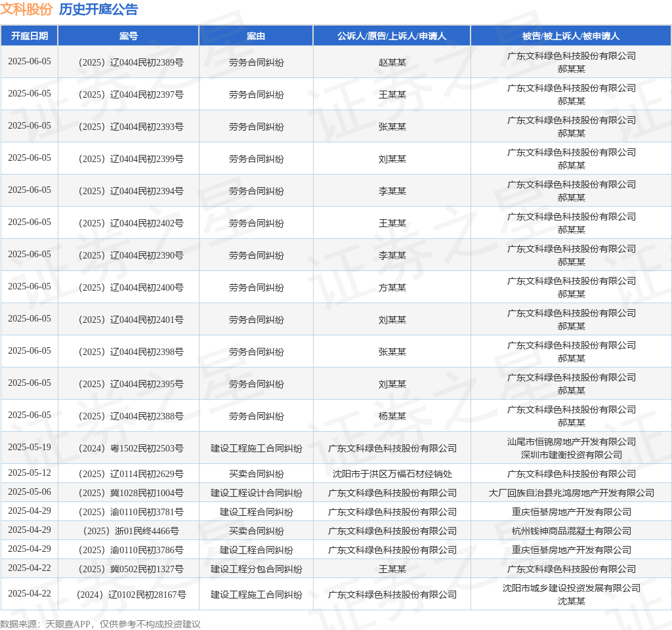
Task: Click case number 辽0404民初2388号
Action: click(x=131, y=415)
